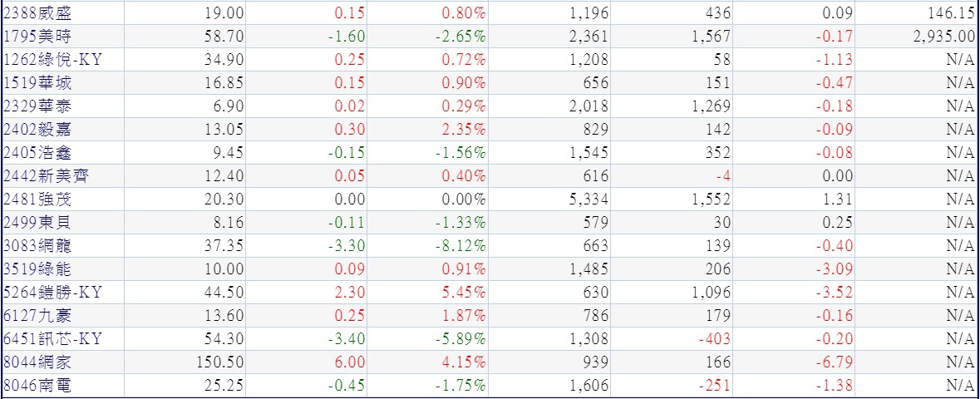Select the price cell 16.85

click(x=224, y=82)
